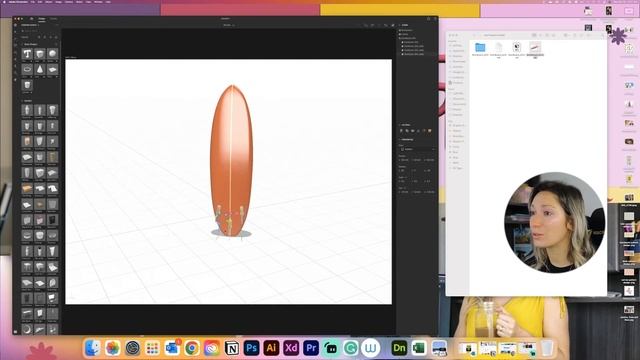
Task: Click the Group action icon
Action: point(413,131)
